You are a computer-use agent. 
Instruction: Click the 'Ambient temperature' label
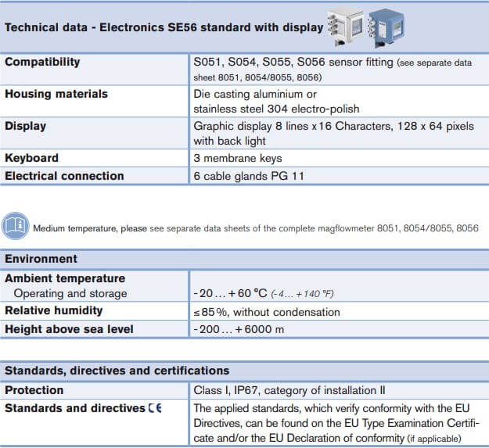pyautogui.click(x=65, y=278)
